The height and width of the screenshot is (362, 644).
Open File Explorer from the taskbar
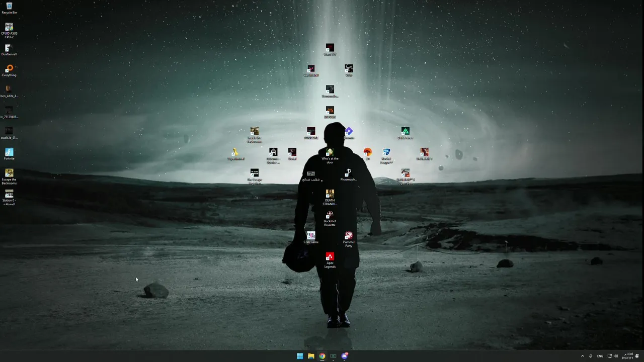(x=311, y=356)
